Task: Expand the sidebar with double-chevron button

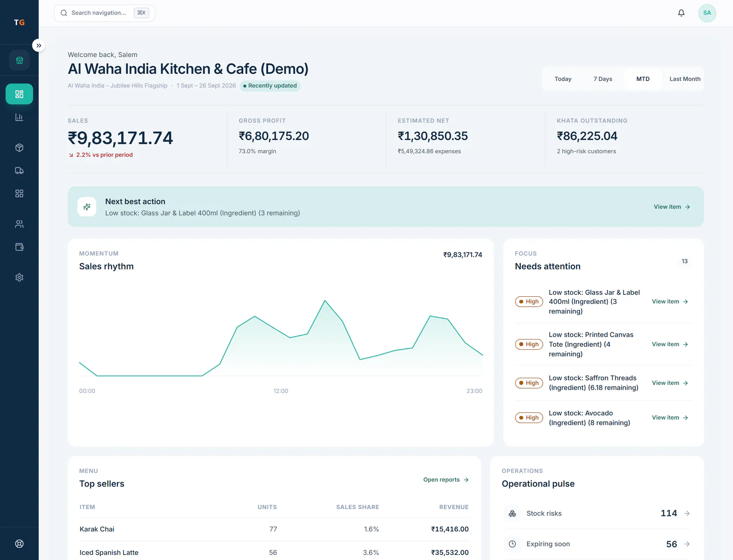Action: [39, 45]
